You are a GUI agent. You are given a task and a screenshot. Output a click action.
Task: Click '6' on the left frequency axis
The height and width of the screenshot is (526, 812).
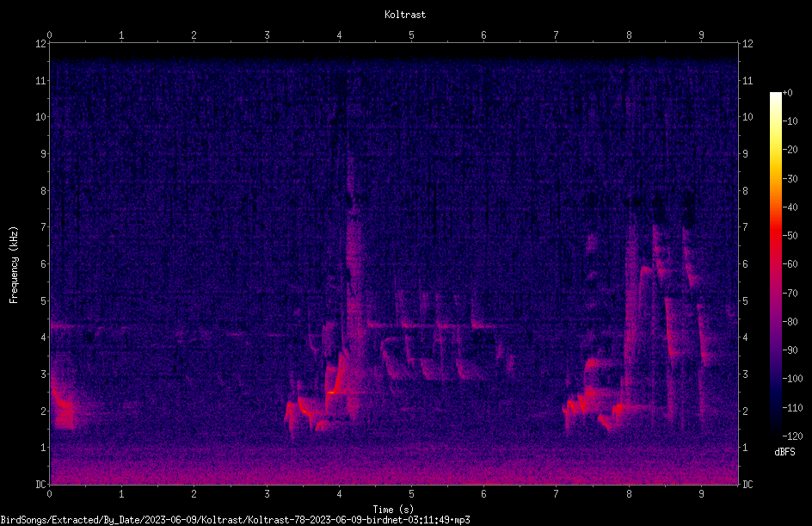[44, 263]
